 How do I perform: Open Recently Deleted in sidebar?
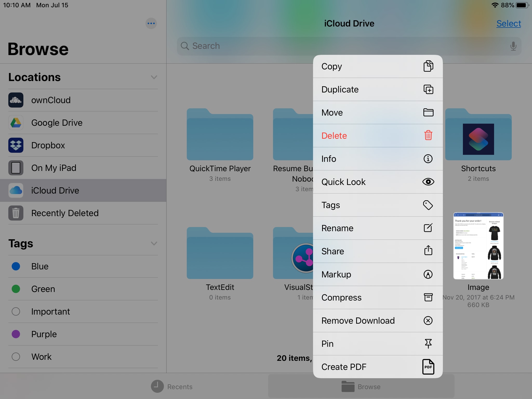click(x=83, y=213)
